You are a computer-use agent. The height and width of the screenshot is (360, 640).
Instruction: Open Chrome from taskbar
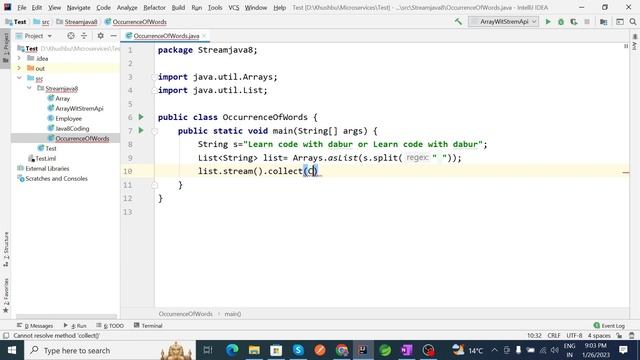pos(342,350)
